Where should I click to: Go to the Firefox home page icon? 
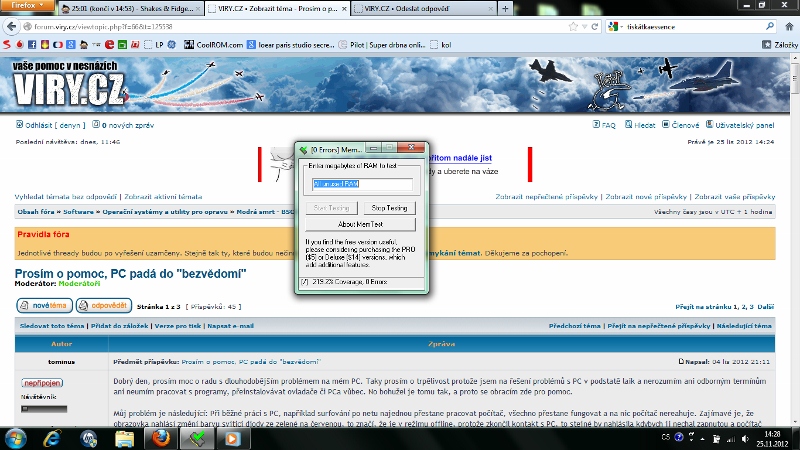tap(789, 27)
